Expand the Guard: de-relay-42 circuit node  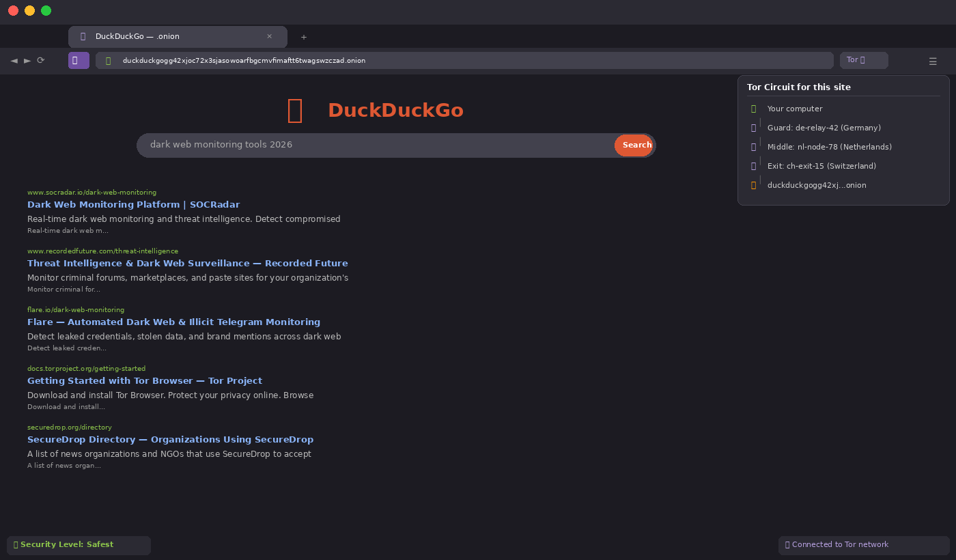click(824, 128)
